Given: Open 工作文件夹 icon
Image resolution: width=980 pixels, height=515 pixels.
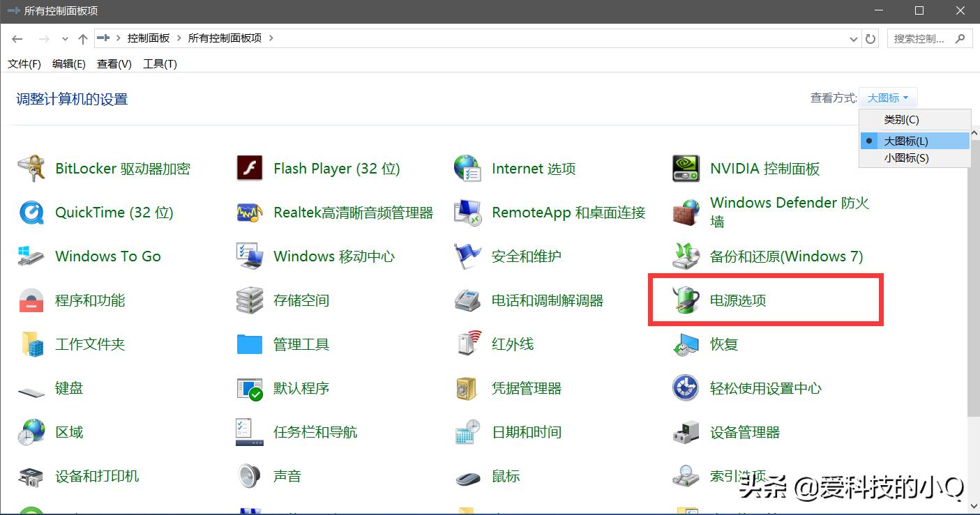Looking at the screenshot, I should pos(31,344).
